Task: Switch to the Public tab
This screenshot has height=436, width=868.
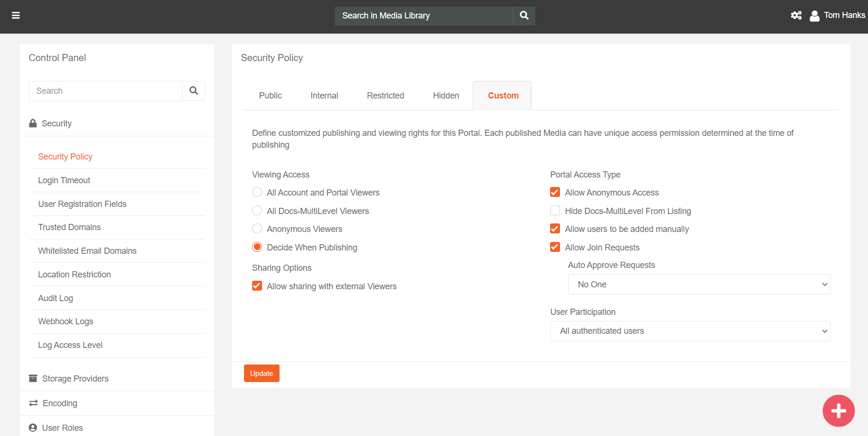Action: [270, 96]
